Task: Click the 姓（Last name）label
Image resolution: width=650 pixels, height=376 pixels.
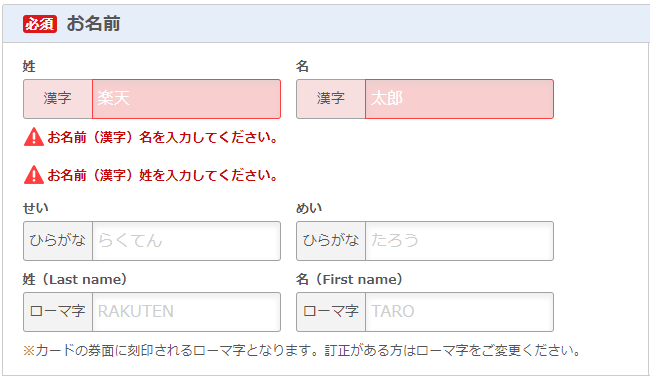Action: (x=75, y=279)
